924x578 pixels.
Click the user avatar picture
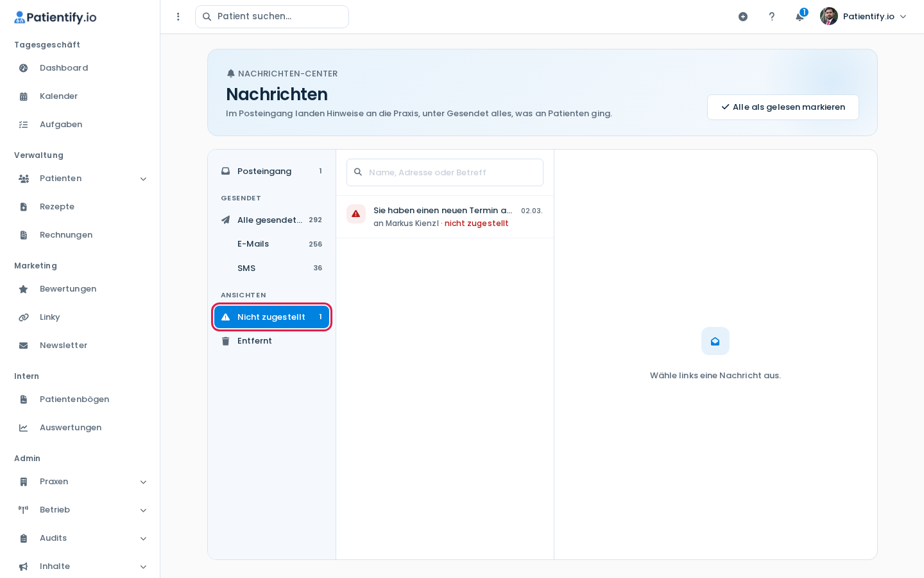click(829, 16)
